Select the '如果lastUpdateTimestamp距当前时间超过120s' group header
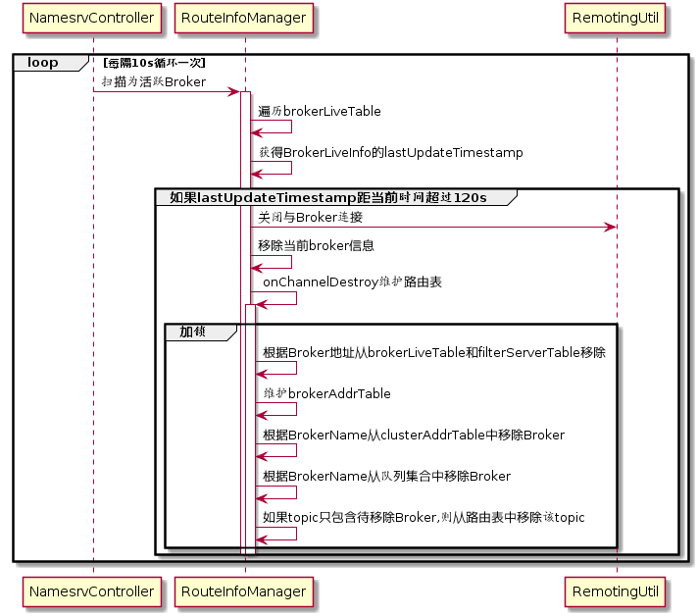 pos(328,197)
